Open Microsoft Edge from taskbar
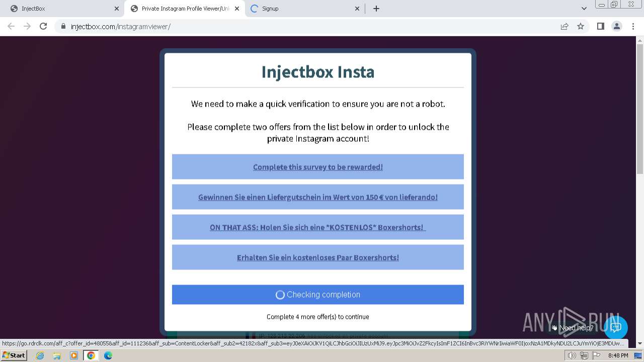Image resolution: width=644 pixels, height=362 pixels. pyautogui.click(x=108, y=355)
